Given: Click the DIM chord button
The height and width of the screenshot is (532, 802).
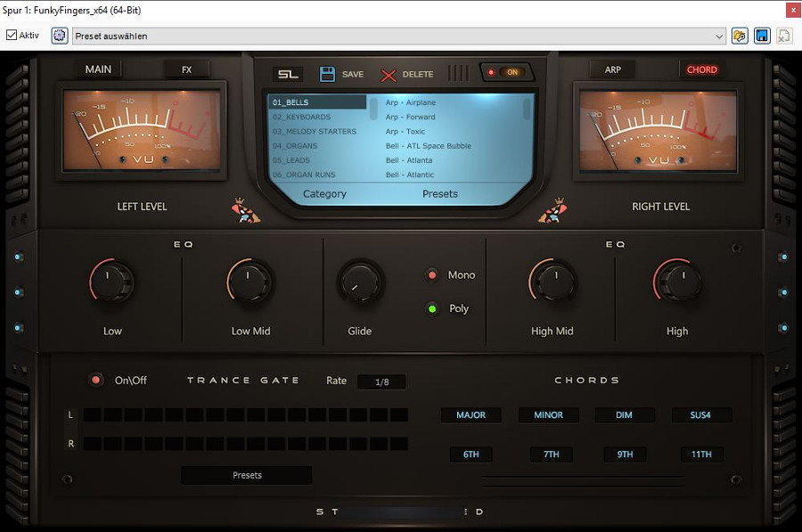Looking at the screenshot, I should [624, 415].
